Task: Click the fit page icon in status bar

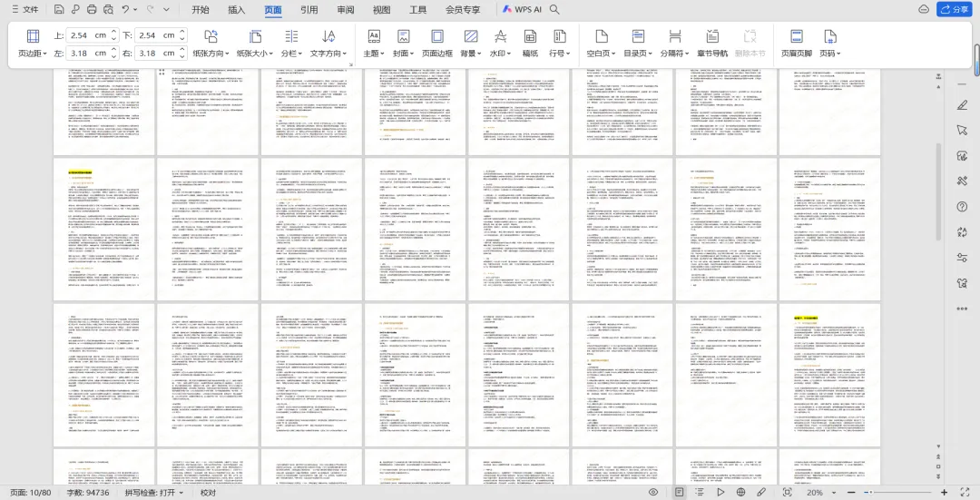Action: click(x=787, y=493)
